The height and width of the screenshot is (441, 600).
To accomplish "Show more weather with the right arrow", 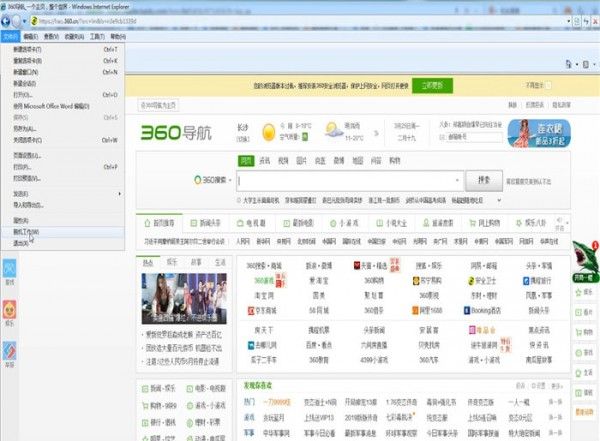I will [x=376, y=133].
